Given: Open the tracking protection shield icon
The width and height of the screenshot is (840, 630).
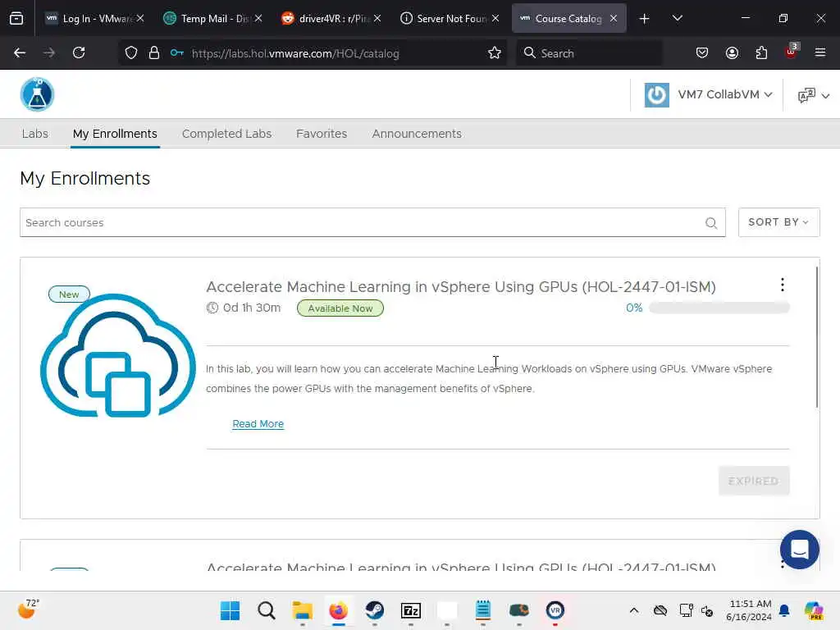Looking at the screenshot, I should (x=131, y=53).
